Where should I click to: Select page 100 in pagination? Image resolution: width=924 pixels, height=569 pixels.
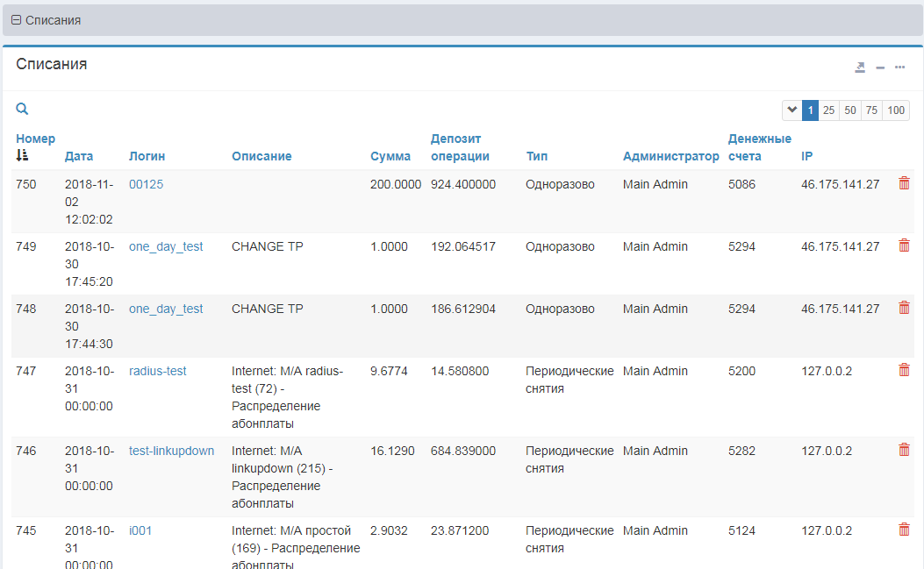[x=895, y=110]
